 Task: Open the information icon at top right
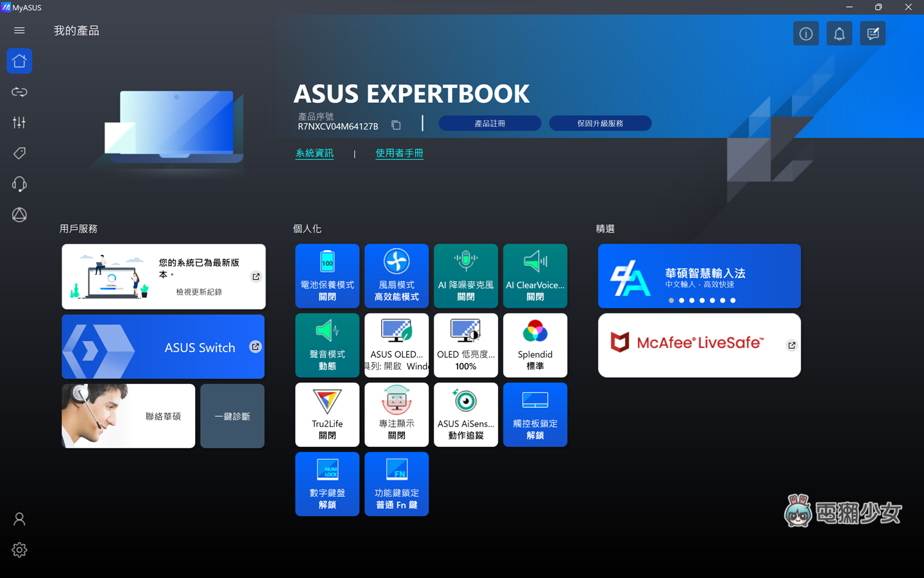pyautogui.click(x=805, y=33)
